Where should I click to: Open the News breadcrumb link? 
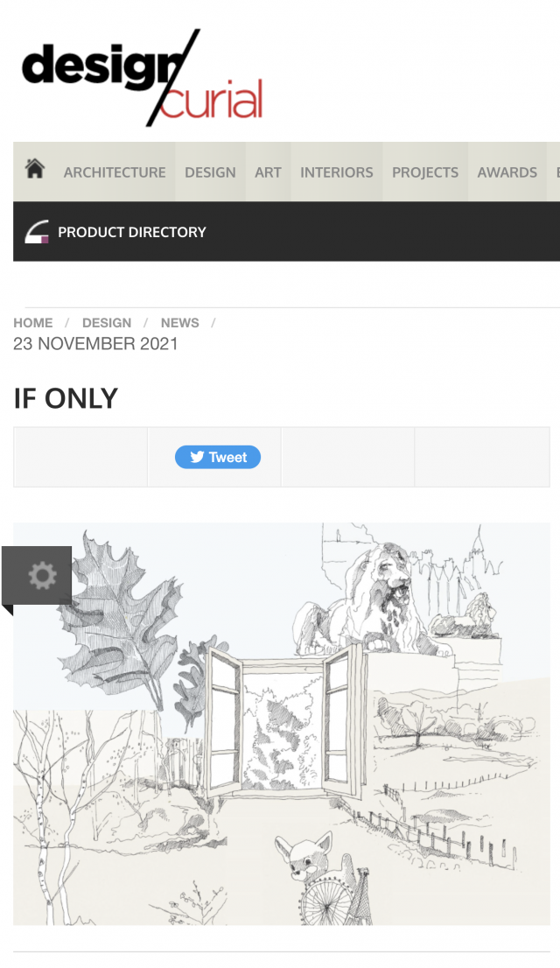click(x=179, y=323)
